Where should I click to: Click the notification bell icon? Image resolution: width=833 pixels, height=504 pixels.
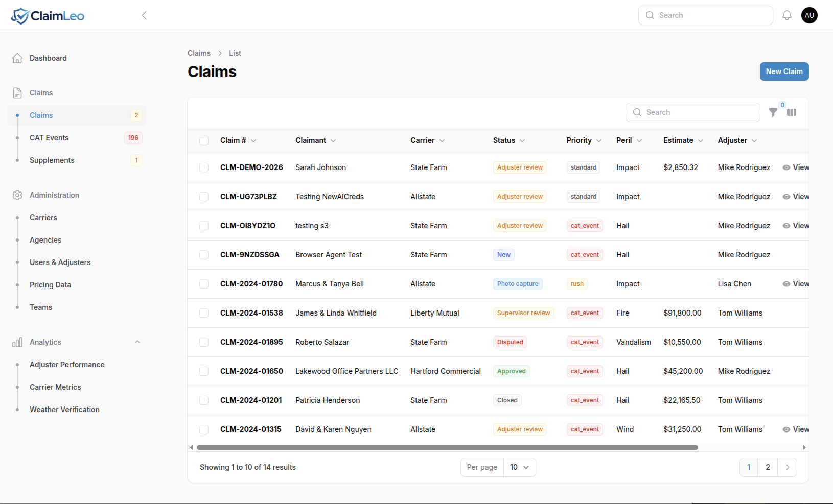[x=786, y=15]
